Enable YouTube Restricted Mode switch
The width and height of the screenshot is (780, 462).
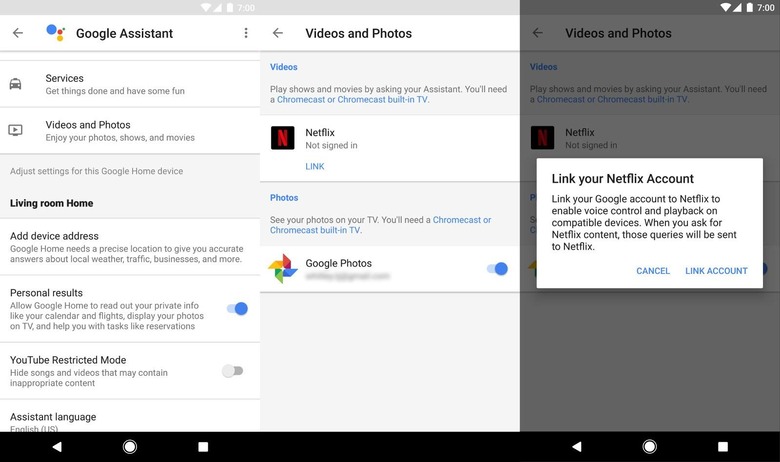[232, 371]
